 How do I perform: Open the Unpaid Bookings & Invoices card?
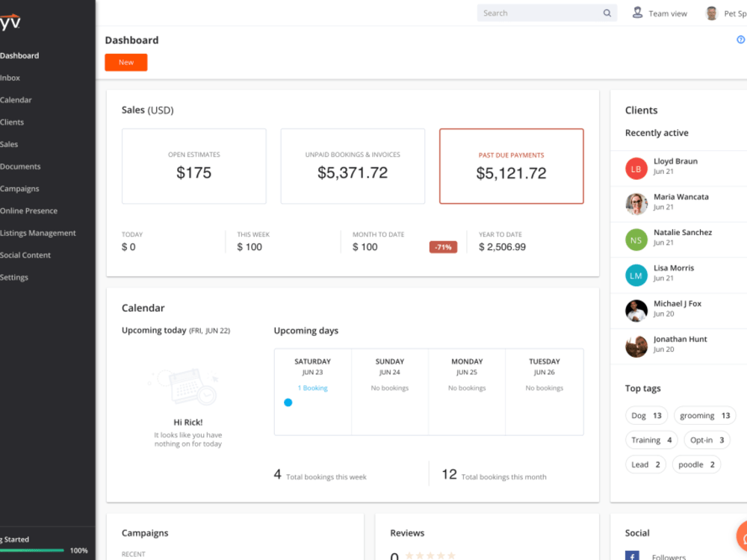pyautogui.click(x=353, y=167)
